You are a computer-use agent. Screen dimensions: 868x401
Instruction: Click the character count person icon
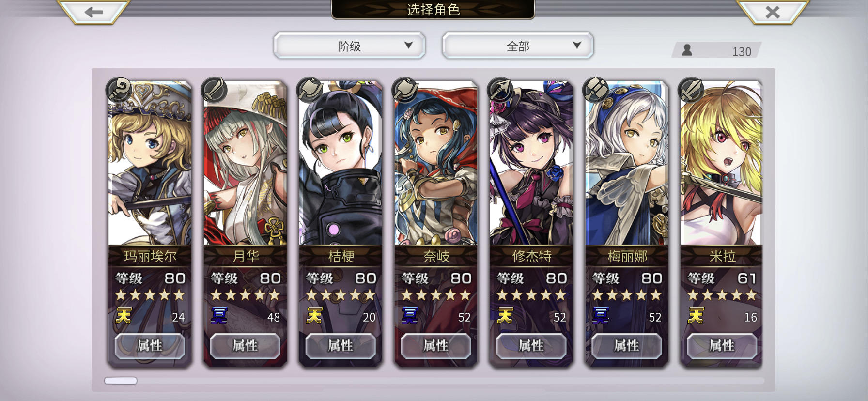pyautogui.click(x=687, y=50)
